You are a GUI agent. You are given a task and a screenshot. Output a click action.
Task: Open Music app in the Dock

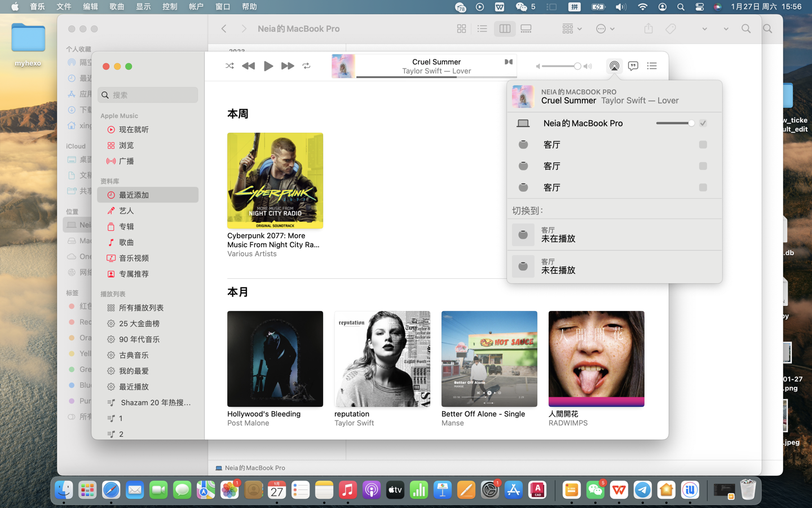tap(348, 490)
